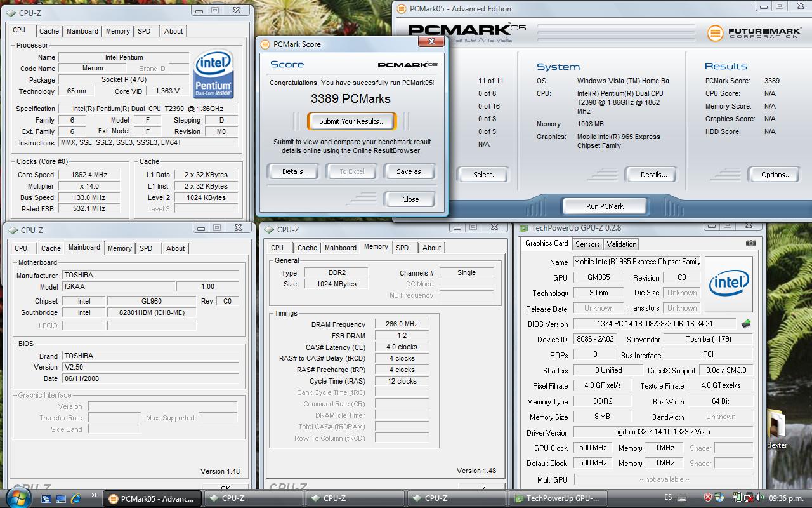Click memory Type field DDR2 in CPU-Z
812x508 pixels.
[337, 273]
